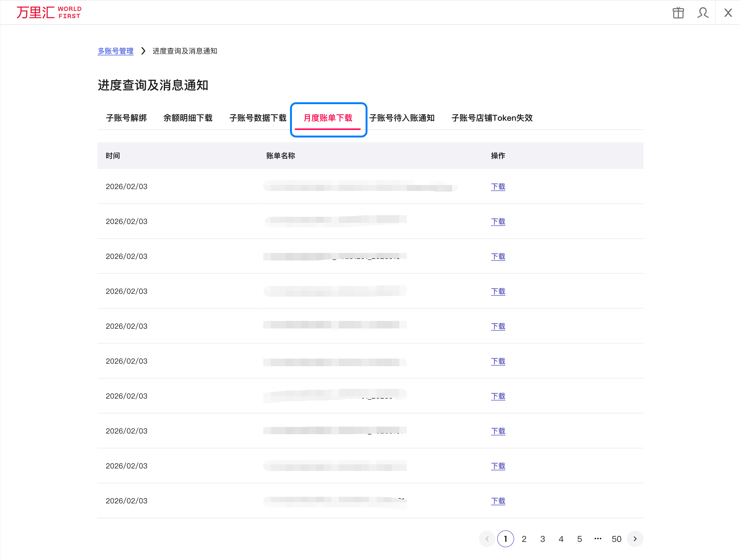Jump to page 50 of results
Viewport: 740px width, 560px height.
click(616, 539)
